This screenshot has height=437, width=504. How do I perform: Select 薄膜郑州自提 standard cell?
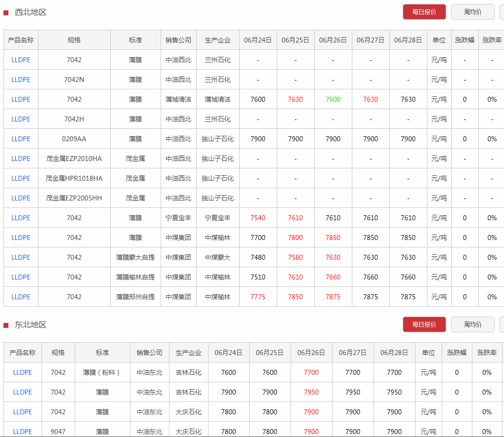click(x=135, y=297)
